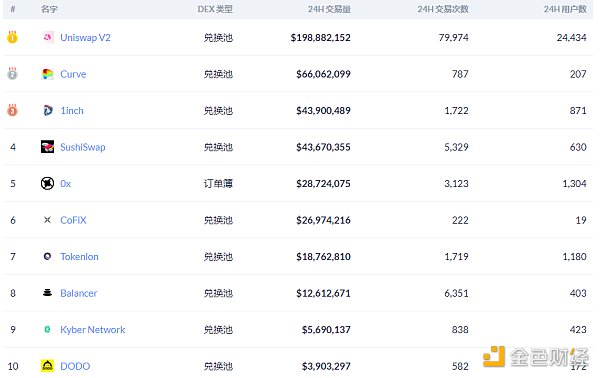The height and width of the screenshot is (378, 600).
Task: Sort by 24H 交易次数 column header
Action: pos(443,9)
